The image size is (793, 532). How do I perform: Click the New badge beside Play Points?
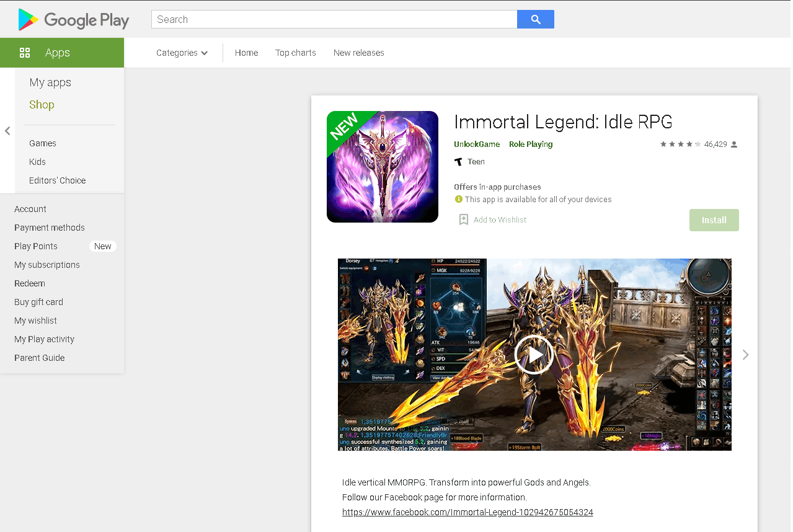[103, 246]
